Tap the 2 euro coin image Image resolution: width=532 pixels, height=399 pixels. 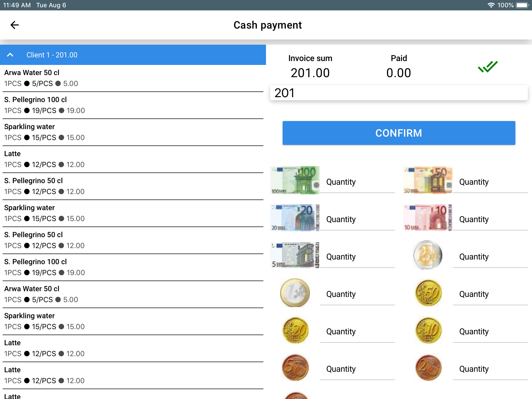pyautogui.click(x=428, y=255)
